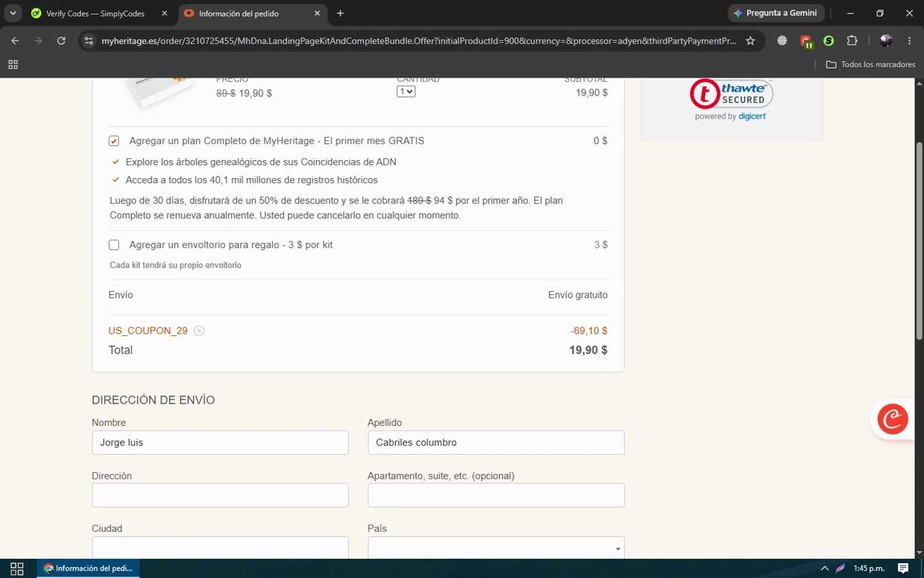Open the SimplyCodes extension icon
This screenshot has height=578, width=924.
coord(829,41)
